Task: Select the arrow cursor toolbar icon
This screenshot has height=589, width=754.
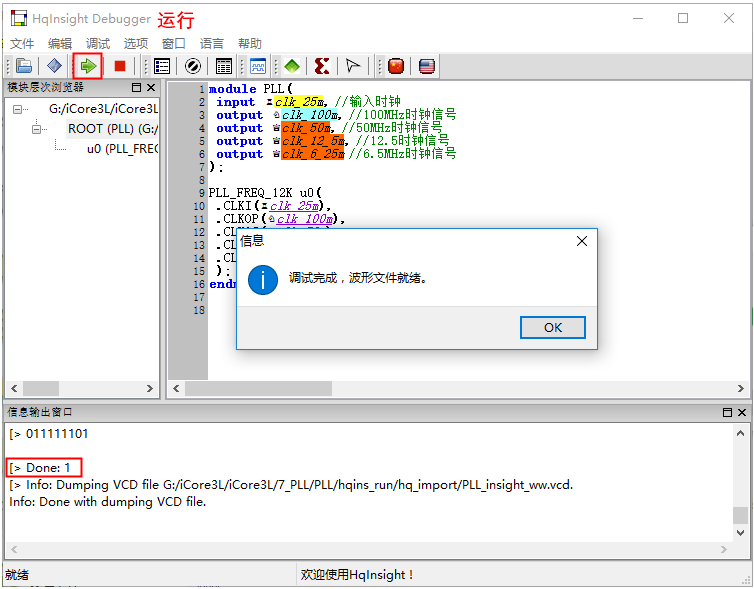Action: pos(352,66)
